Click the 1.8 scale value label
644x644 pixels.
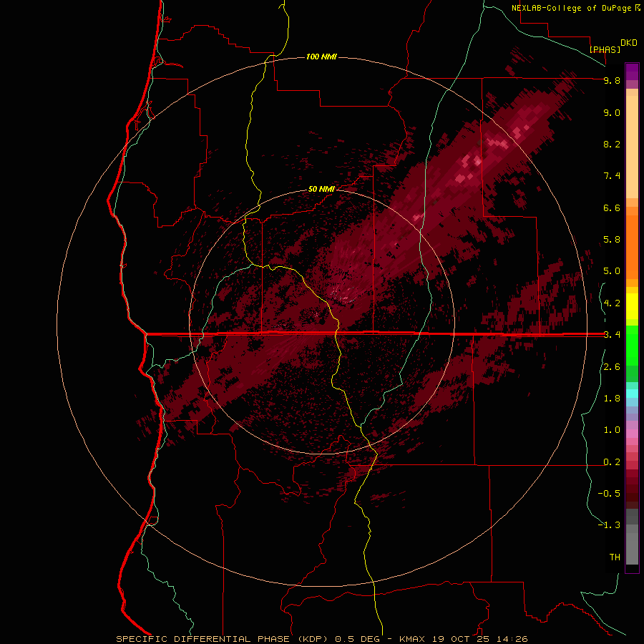[x=612, y=399]
